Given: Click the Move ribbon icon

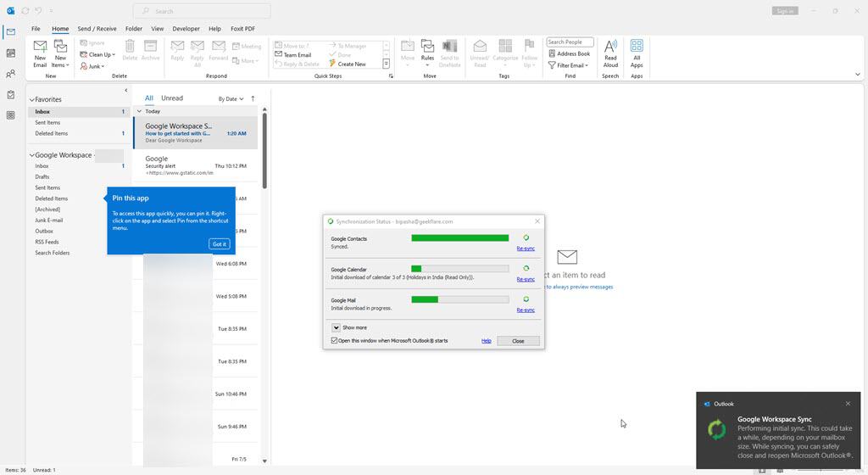Looking at the screenshot, I should (408, 53).
